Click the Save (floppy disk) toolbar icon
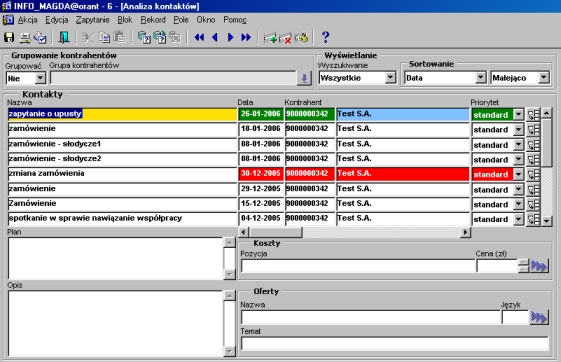 9,37
